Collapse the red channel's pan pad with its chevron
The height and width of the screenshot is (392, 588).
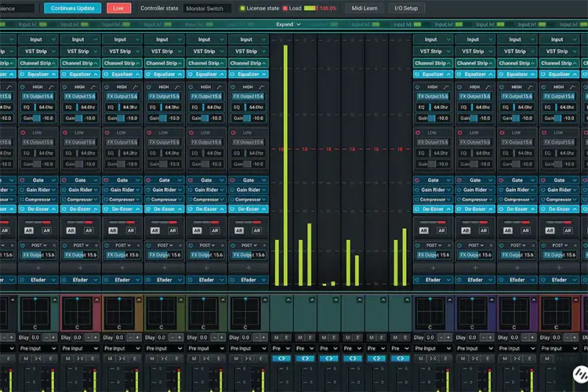pyautogui.click(x=96, y=299)
